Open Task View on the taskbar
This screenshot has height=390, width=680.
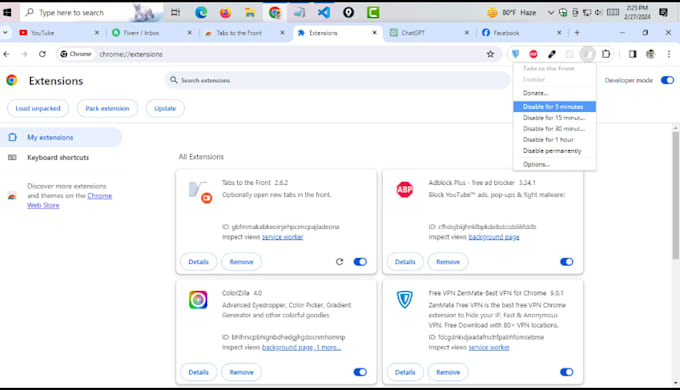[175, 13]
